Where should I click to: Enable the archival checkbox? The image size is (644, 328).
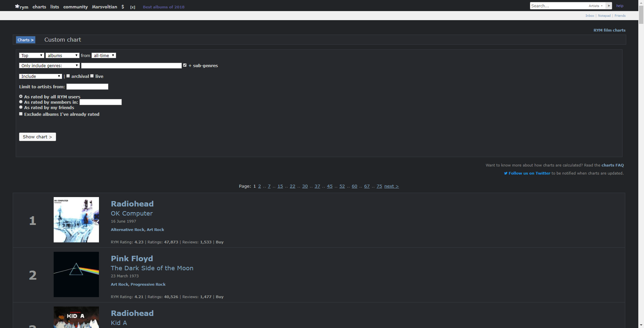[x=68, y=76]
